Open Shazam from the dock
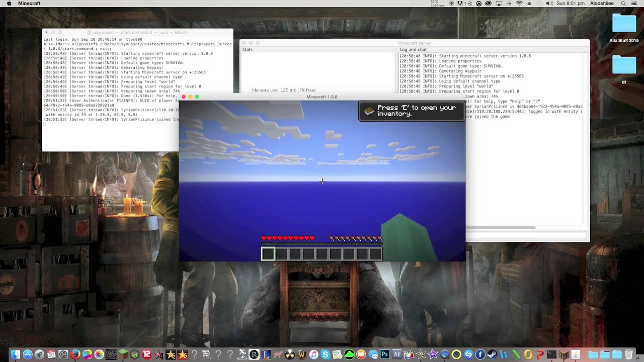Screen dimensions: 644x362 coord(468,354)
